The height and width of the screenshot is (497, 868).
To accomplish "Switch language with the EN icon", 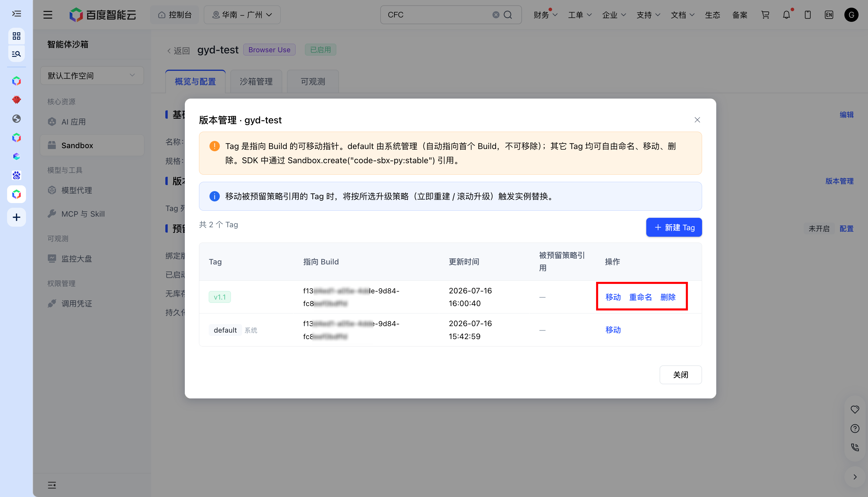I will coord(829,15).
